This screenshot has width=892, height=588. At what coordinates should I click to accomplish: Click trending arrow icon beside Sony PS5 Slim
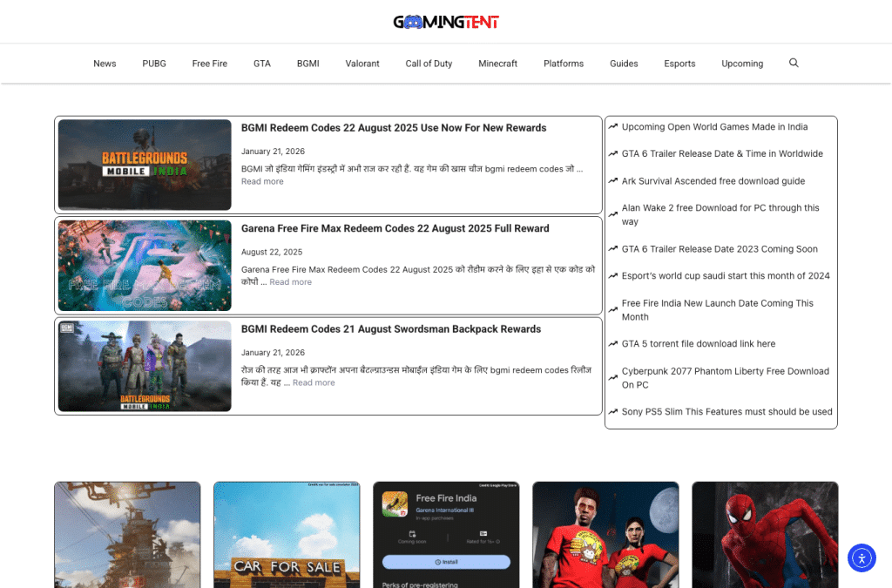[612, 412]
